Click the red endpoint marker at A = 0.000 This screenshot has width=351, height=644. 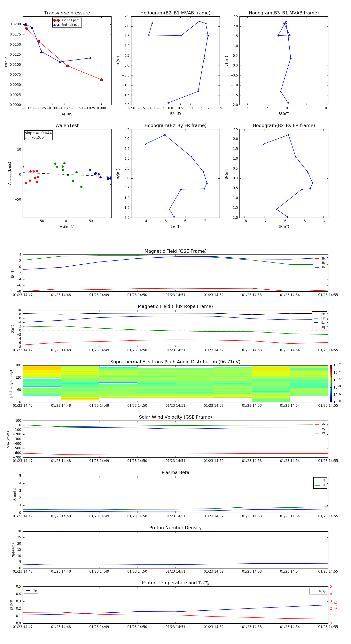pos(101,80)
